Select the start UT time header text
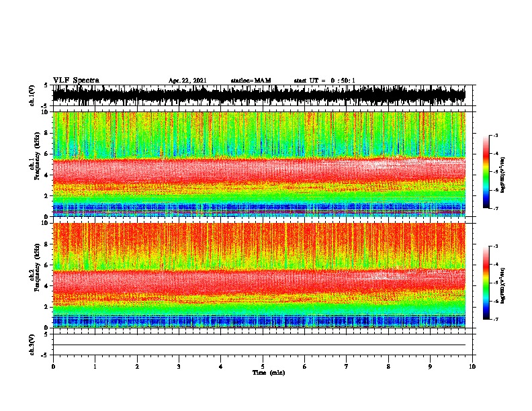Image resolution: width=532 pixels, height=411 pixels. pos(324,81)
